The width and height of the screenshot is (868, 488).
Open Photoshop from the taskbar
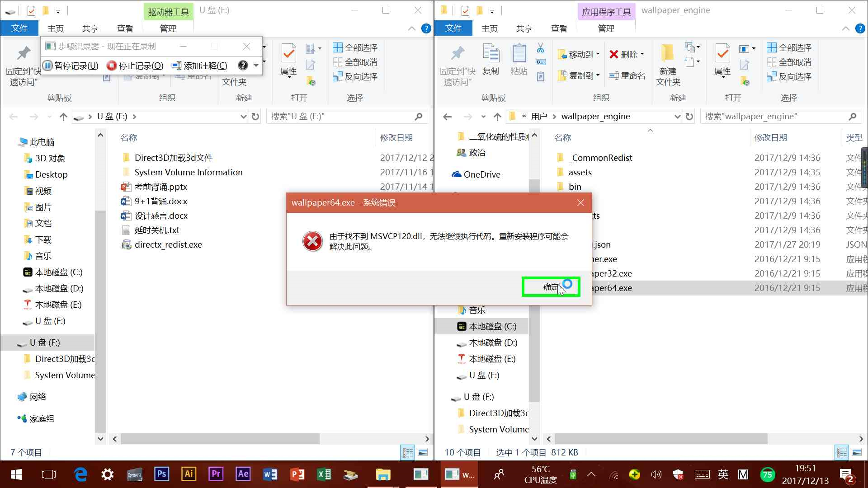[161, 474]
